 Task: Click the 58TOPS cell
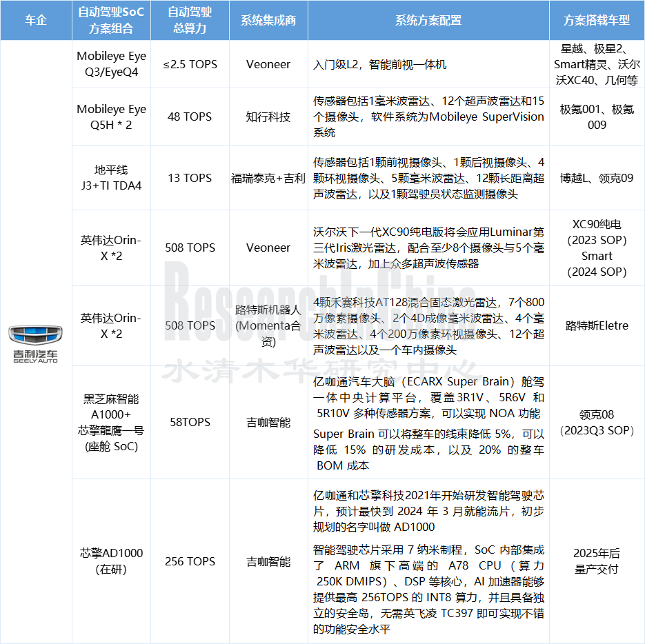point(190,423)
